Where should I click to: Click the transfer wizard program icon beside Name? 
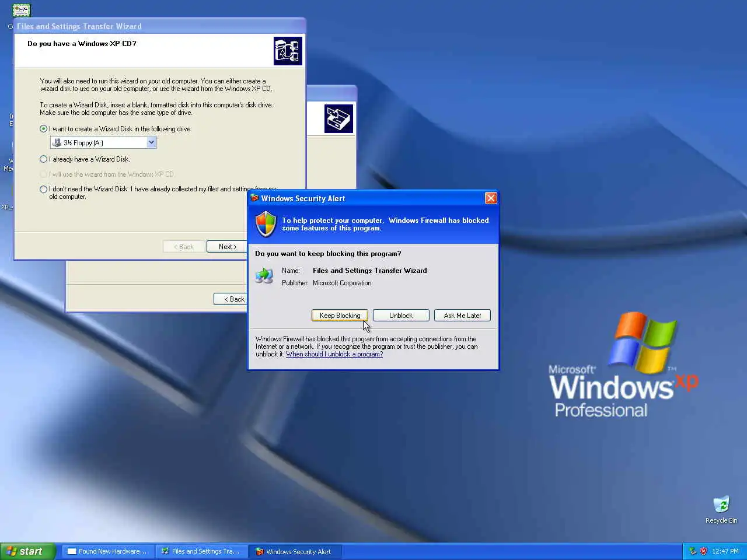(264, 275)
